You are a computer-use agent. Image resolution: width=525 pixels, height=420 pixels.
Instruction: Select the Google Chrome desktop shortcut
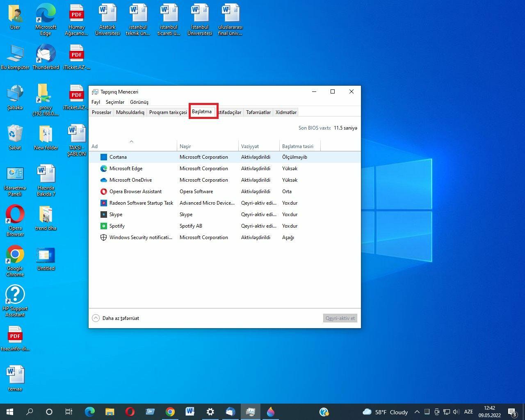point(15,261)
